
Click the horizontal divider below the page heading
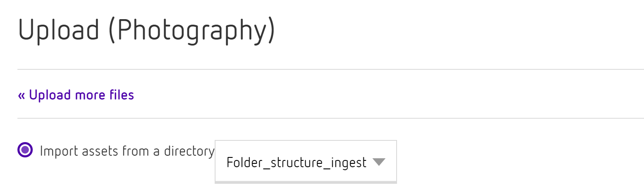[330, 69]
